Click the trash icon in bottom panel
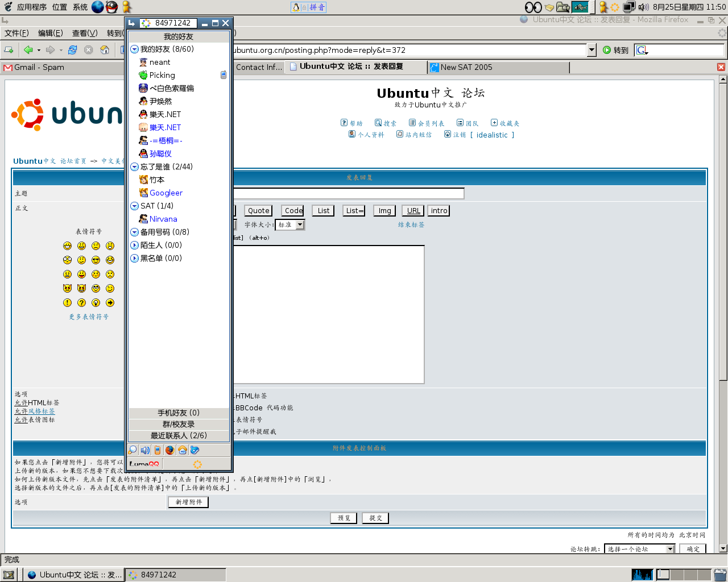This screenshot has height=582, width=728. (x=720, y=575)
